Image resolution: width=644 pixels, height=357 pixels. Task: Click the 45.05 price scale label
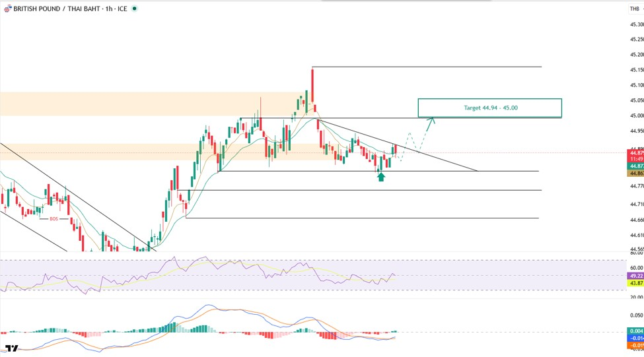(x=637, y=100)
